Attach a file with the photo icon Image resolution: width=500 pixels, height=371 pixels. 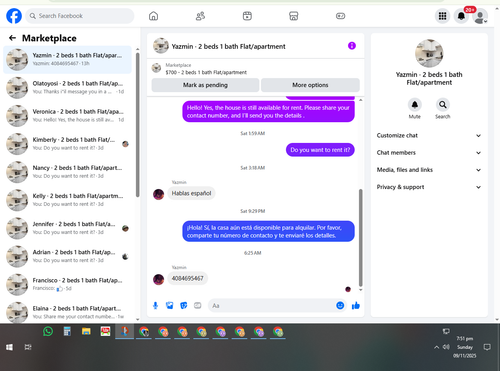(170, 305)
